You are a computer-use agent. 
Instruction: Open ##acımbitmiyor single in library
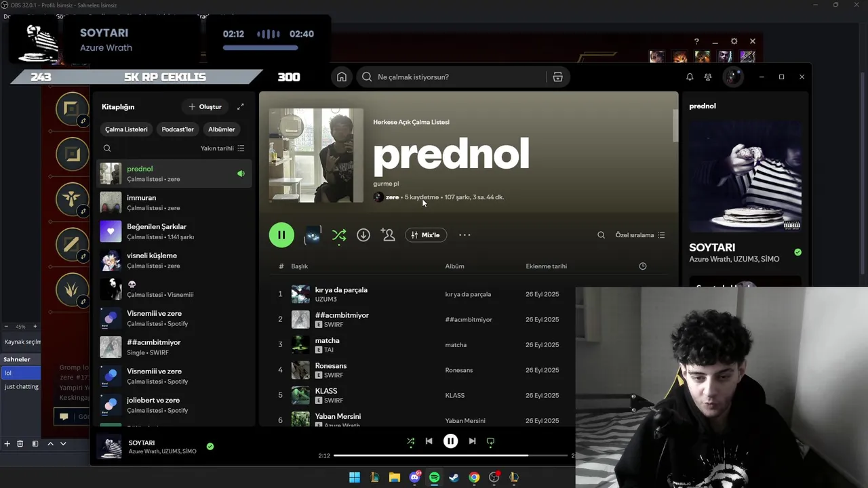coord(174,347)
